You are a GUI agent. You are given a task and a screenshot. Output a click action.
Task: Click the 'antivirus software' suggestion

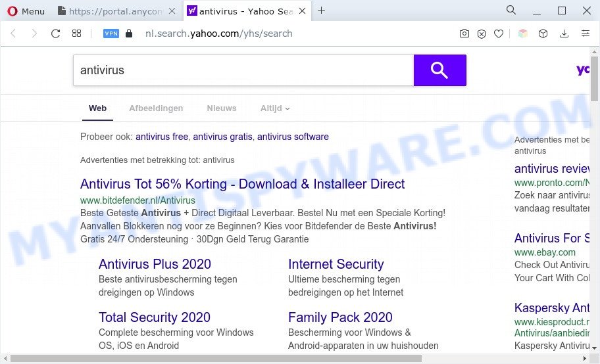pos(293,137)
